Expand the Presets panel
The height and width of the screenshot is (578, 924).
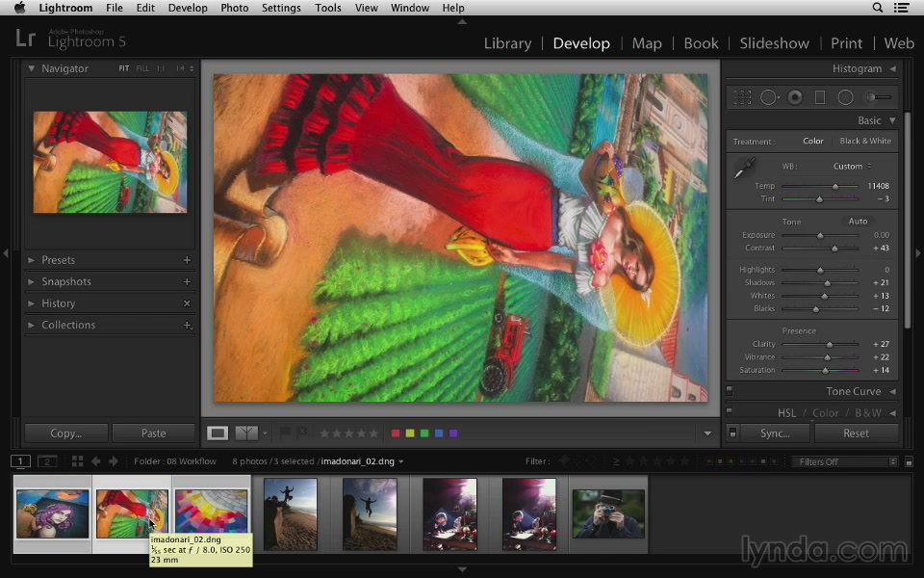(31, 260)
